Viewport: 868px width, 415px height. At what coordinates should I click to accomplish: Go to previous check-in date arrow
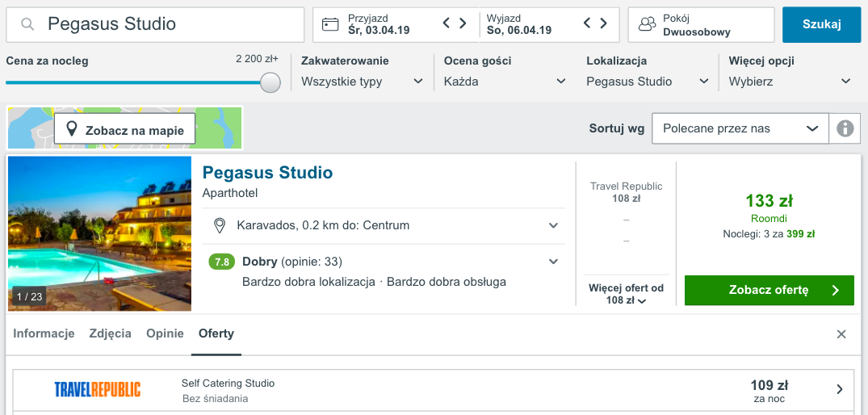pos(447,23)
